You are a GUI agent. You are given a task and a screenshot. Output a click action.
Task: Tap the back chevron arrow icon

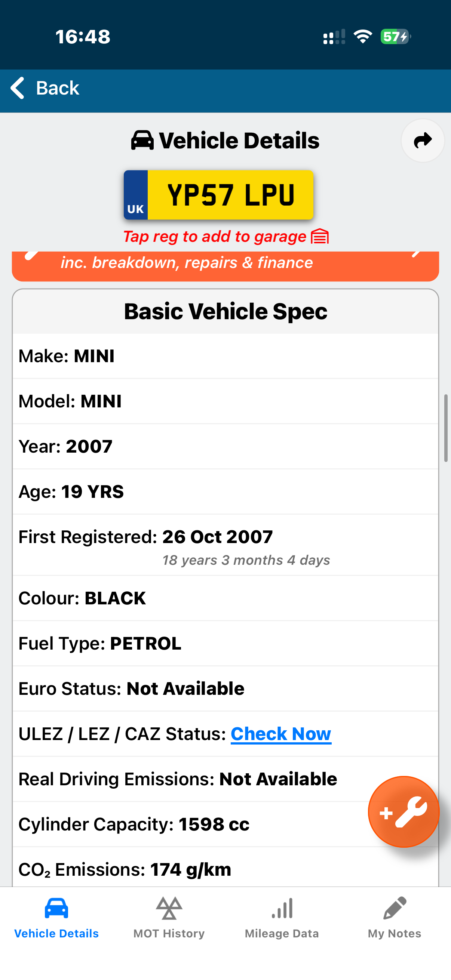[17, 88]
